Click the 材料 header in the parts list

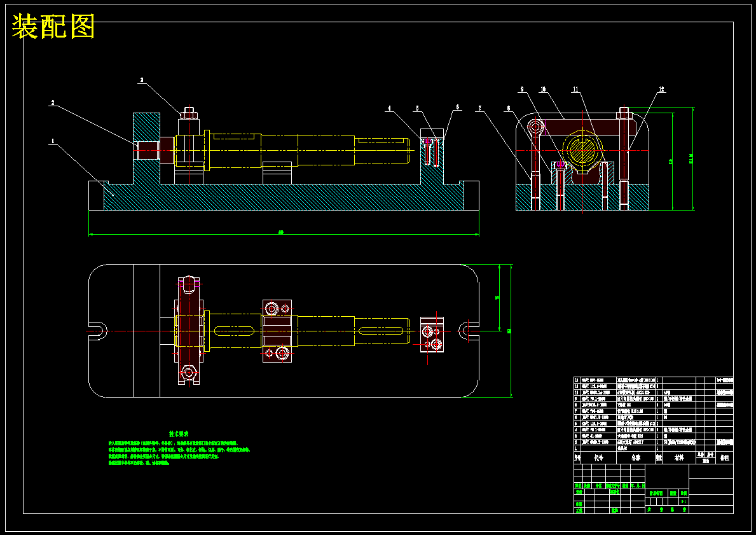pos(679,458)
